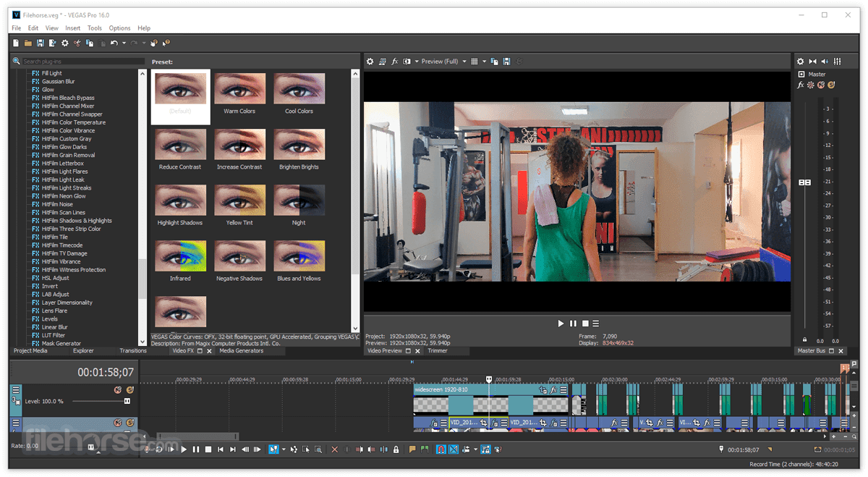This screenshot has width=868, height=477.
Task: Open the Insert menu
Action: 73,28
